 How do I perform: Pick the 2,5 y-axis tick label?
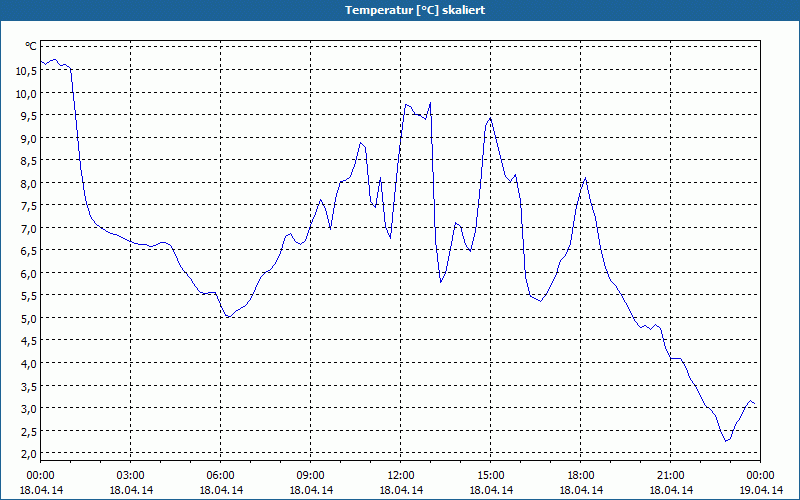pos(29,431)
